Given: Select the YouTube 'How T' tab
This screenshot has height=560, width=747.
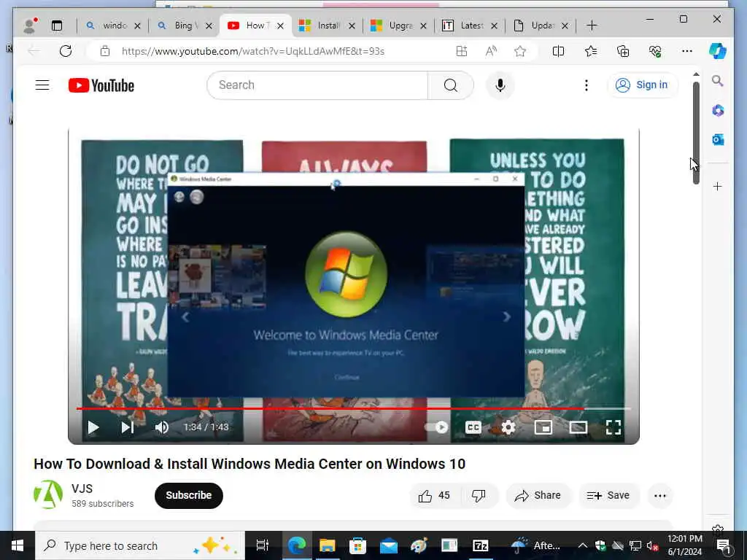Looking at the screenshot, I should click(x=255, y=26).
